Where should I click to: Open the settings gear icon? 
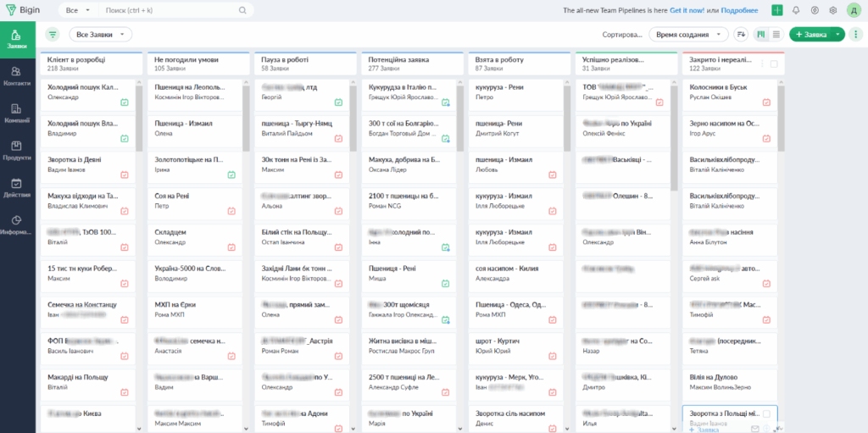(x=833, y=10)
